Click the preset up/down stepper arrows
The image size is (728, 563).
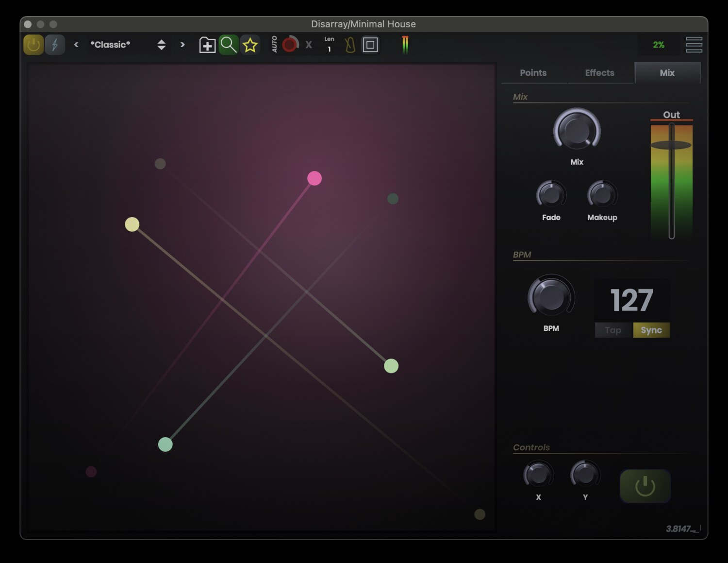pyautogui.click(x=162, y=45)
